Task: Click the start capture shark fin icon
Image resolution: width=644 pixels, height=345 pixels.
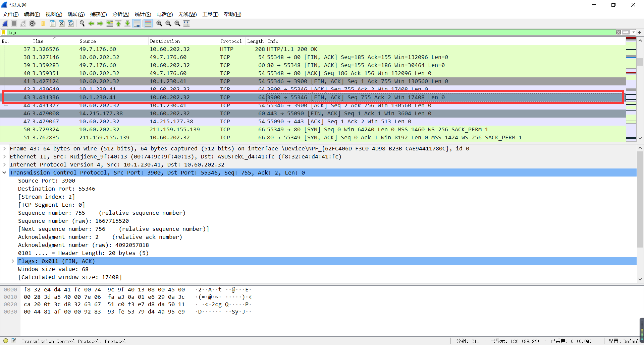Action: [x=5, y=23]
